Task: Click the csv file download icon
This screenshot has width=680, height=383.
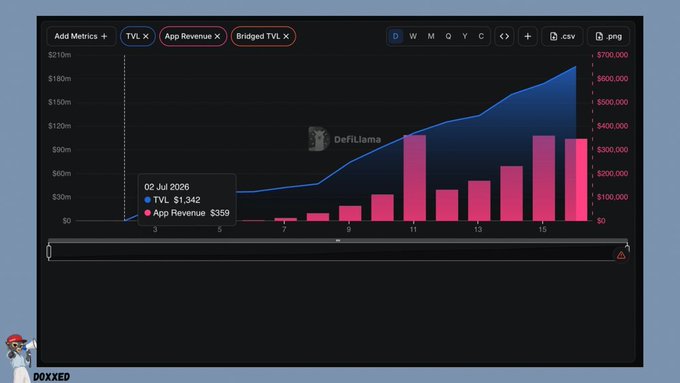Action: click(x=553, y=36)
